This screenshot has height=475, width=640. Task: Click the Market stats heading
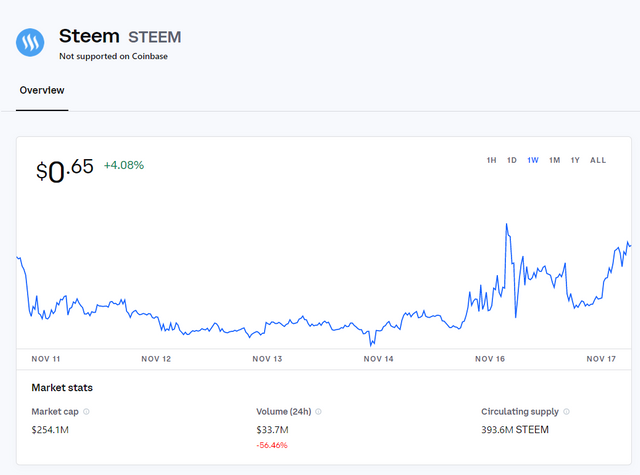click(x=62, y=388)
